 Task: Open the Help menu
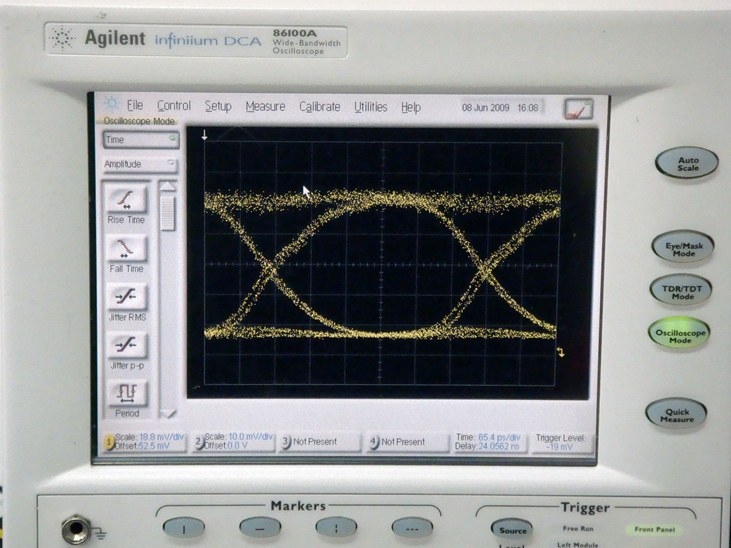click(x=411, y=108)
